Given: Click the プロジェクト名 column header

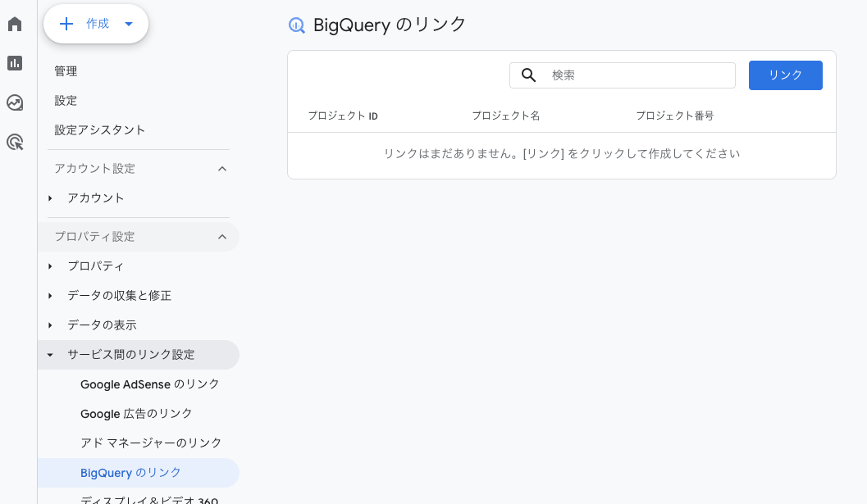Looking at the screenshot, I should 506,116.
